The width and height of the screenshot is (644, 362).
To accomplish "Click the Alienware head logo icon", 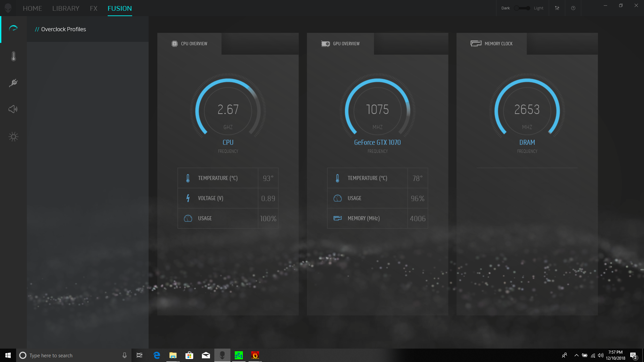I will [x=8, y=8].
